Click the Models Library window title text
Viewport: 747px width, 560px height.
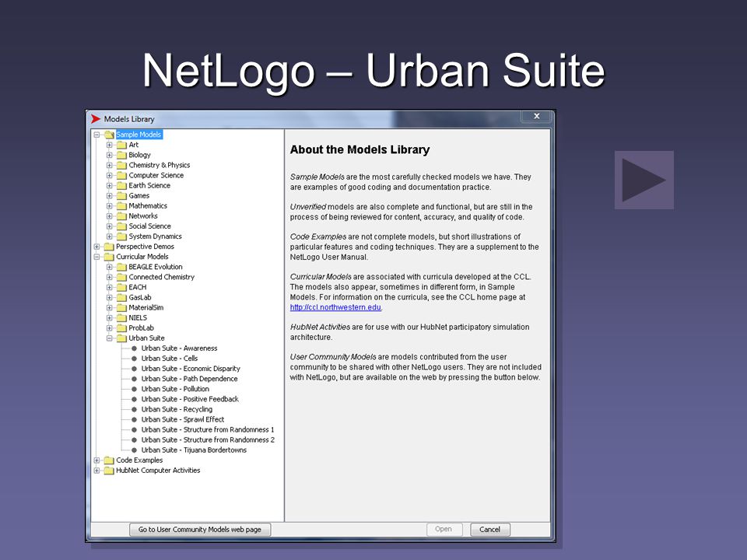coord(129,119)
